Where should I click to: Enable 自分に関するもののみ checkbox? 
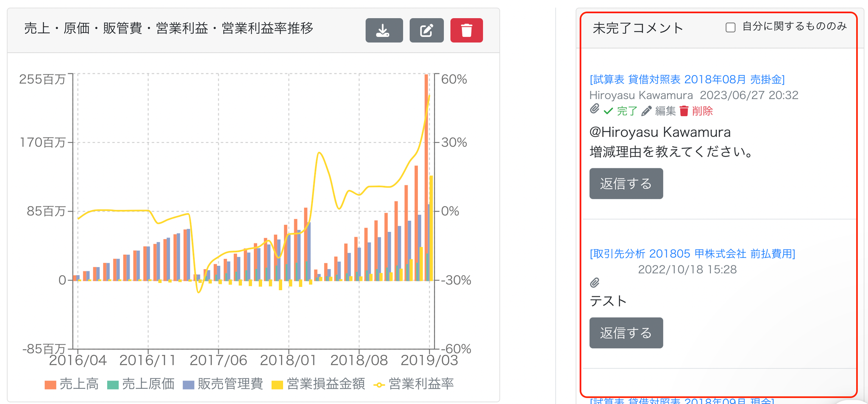[730, 28]
